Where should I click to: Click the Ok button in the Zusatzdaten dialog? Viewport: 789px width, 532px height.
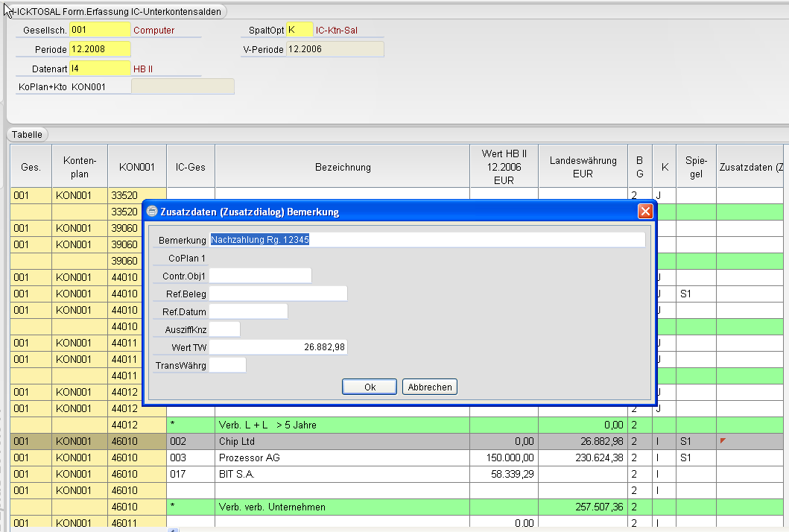370,387
